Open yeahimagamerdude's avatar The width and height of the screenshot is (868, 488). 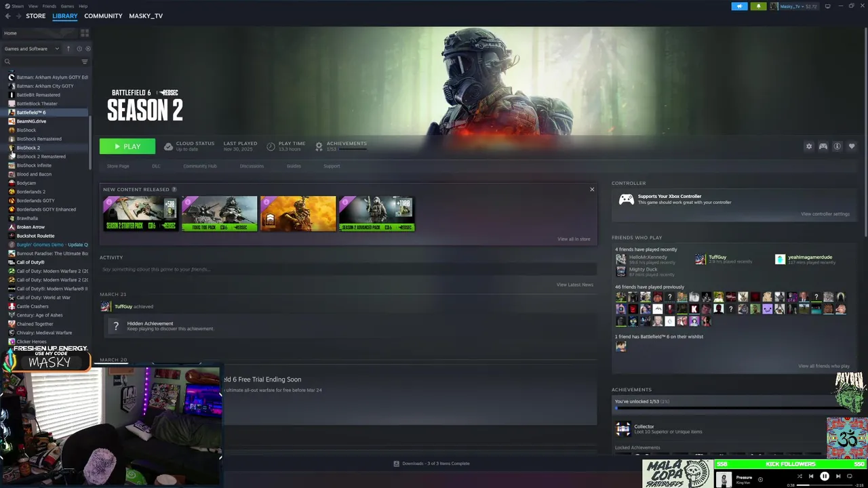tap(780, 259)
